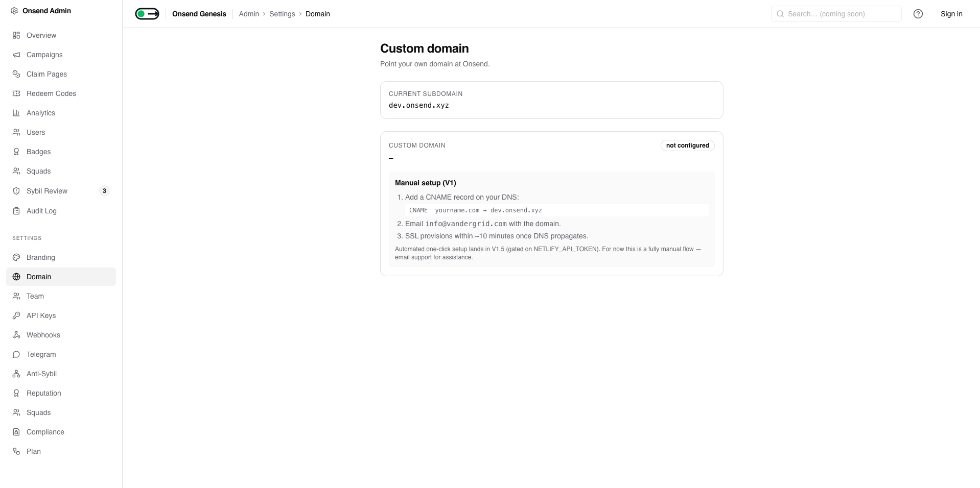
Task: Open the Analytics menu item
Action: [61, 113]
